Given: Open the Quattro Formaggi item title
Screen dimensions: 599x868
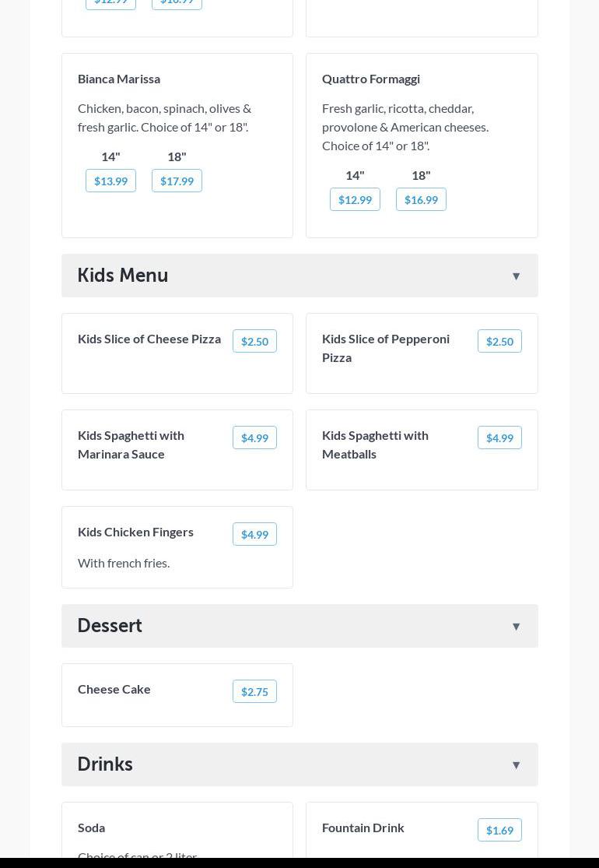Looking at the screenshot, I should (371, 79).
